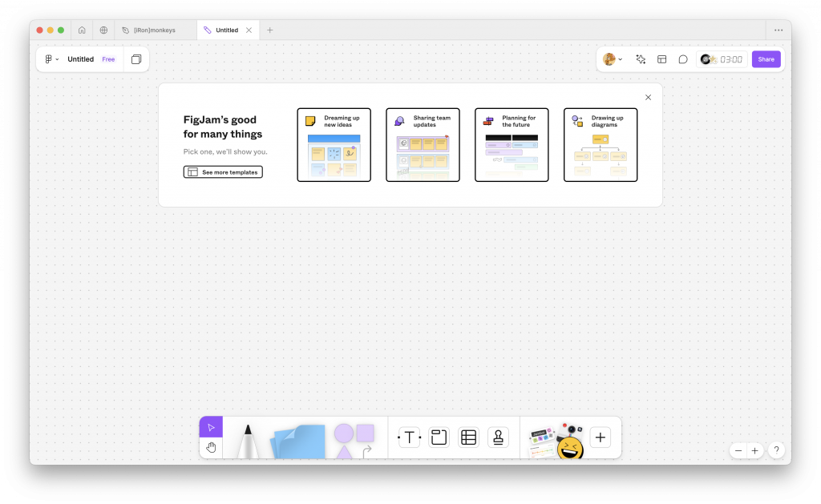The width and height of the screenshot is (821, 504).
Task: Zoom out with the minus button
Action: coord(738,450)
